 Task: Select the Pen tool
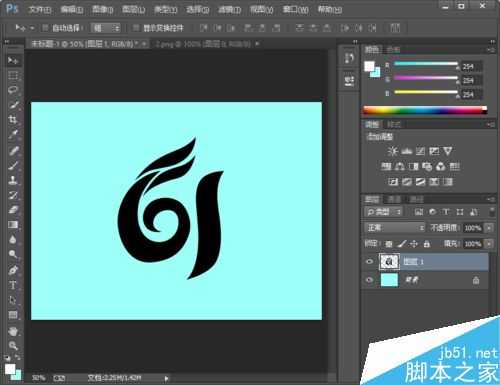[13, 270]
